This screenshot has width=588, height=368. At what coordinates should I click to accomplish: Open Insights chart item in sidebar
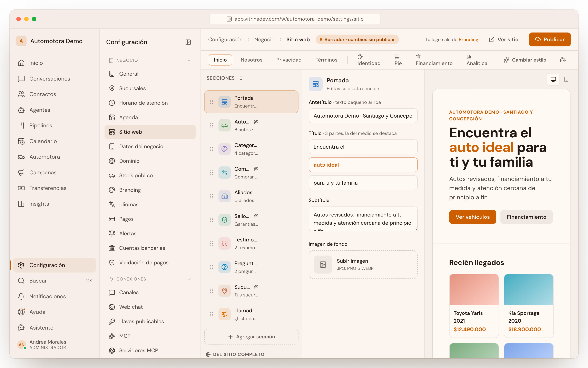coord(55,204)
